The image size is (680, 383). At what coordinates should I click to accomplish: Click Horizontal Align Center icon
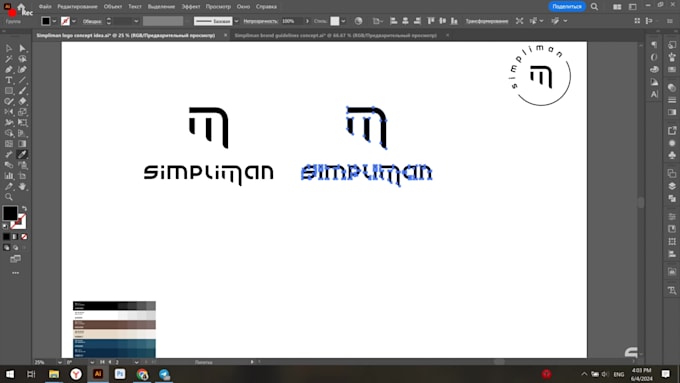tap(405, 21)
